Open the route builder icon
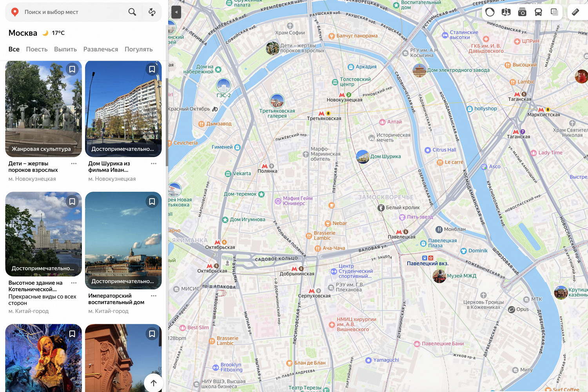Image resolution: width=588 pixels, height=392 pixels. 152,12
